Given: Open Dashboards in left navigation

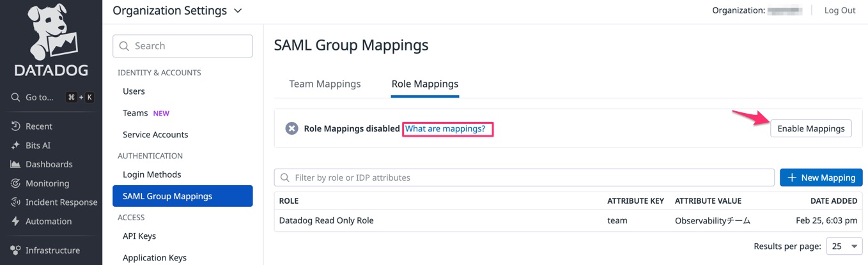Looking at the screenshot, I should pyautogui.click(x=49, y=164).
